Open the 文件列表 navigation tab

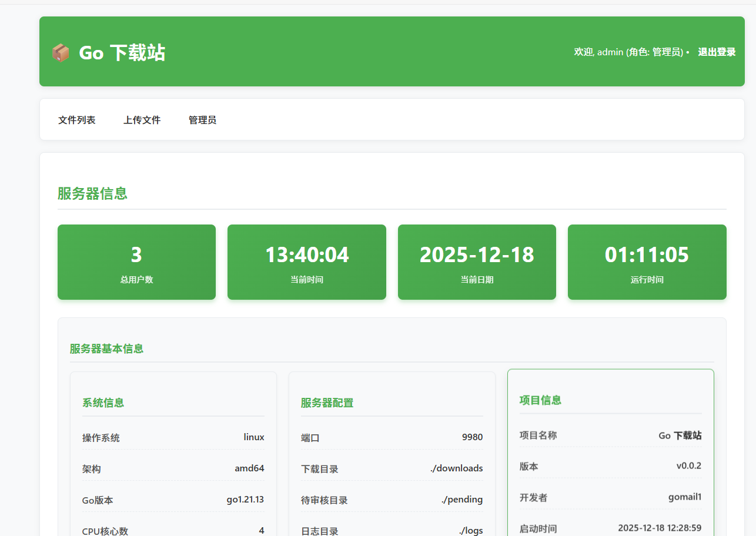click(x=76, y=120)
